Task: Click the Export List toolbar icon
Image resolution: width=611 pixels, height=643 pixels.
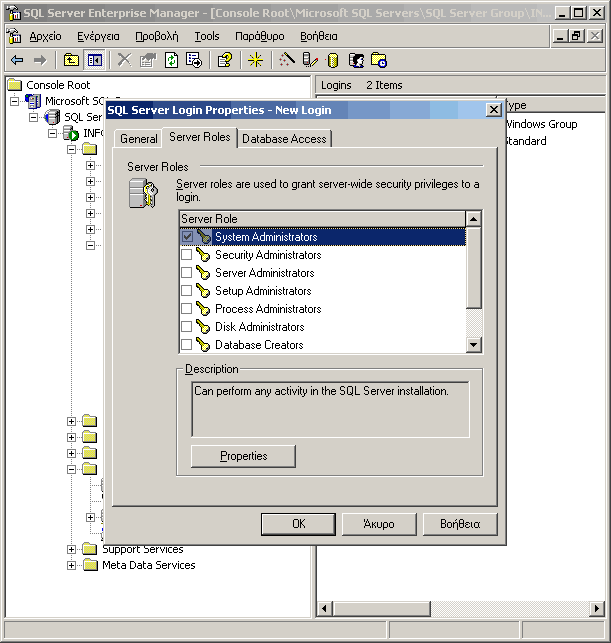Action: (x=194, y=60)
